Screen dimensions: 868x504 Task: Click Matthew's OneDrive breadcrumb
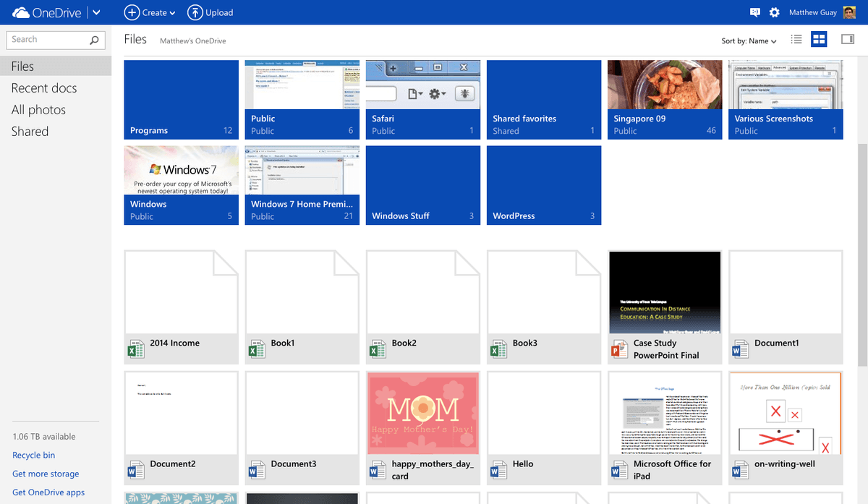tap(193, 41)
